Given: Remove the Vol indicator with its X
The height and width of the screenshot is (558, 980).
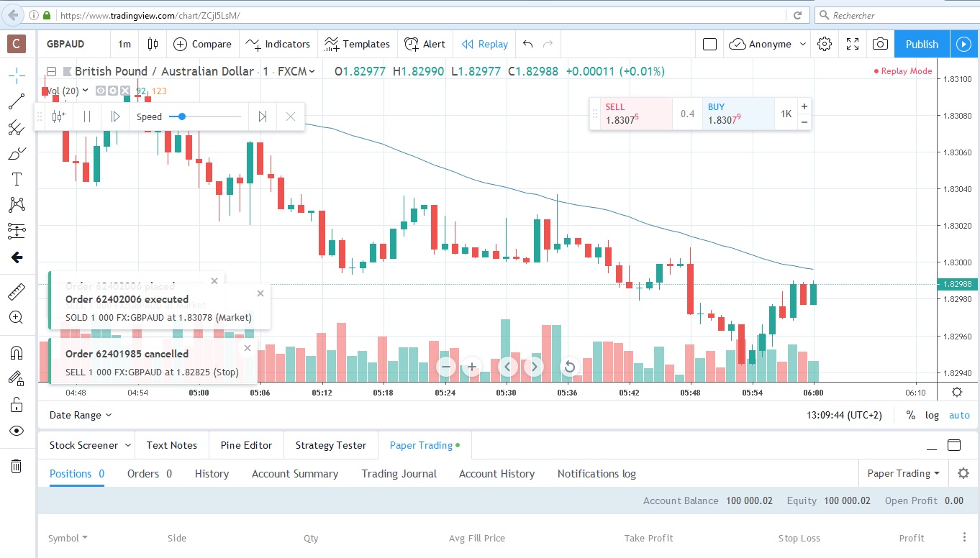Looking at the screenshot, I should tap(125, 91).
